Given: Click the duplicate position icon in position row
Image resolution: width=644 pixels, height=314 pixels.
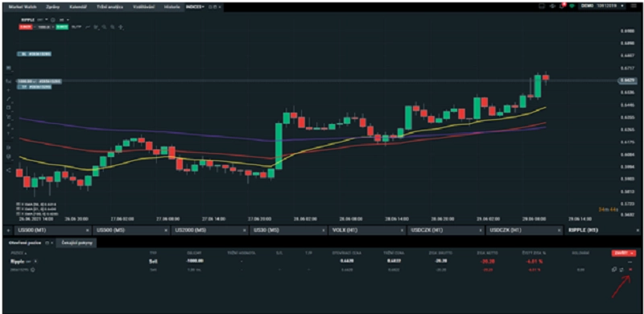Looking at the screenshot, I should pos(614,270).
